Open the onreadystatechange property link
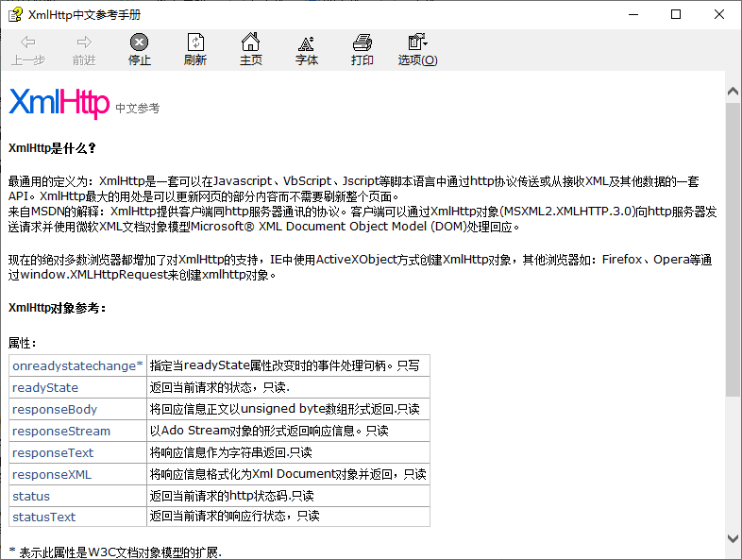742x560 pixels. [77, 365]
